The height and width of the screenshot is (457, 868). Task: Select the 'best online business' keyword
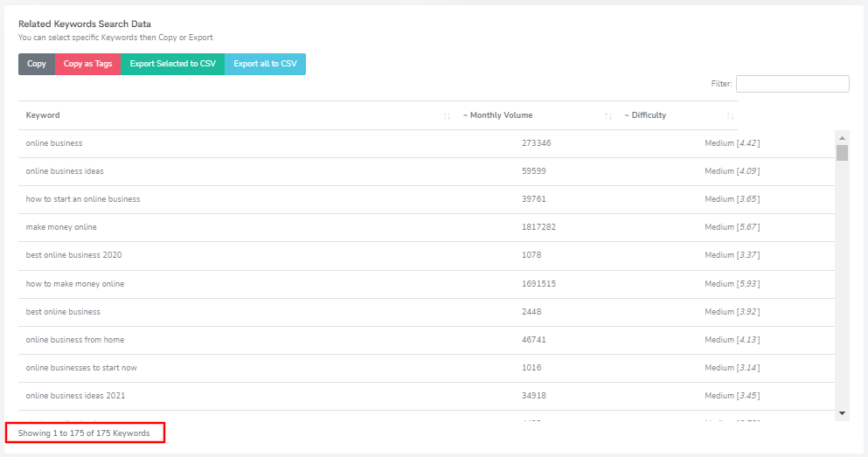pos(63,312)
